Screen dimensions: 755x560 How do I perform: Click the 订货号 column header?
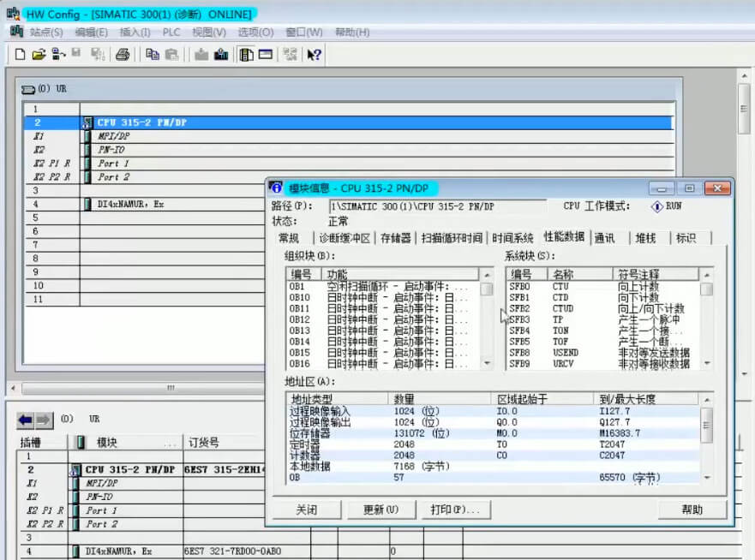[x=225, y=443]
